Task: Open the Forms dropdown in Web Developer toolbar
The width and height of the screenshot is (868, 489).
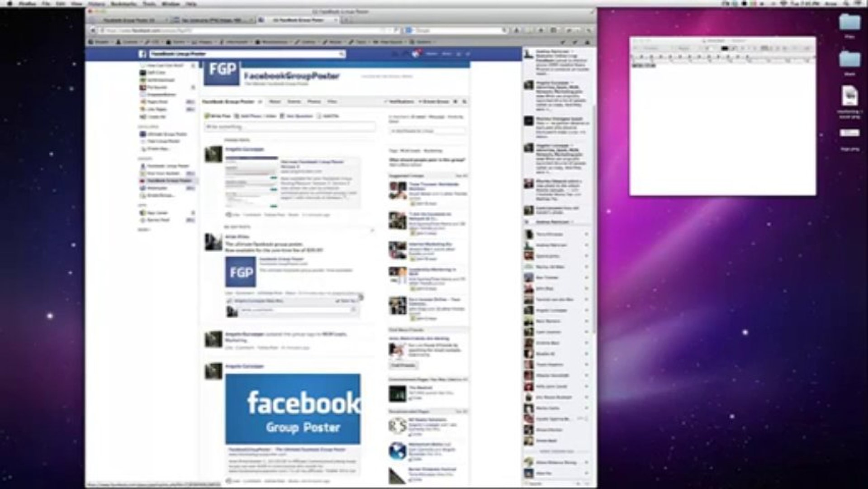Action: (x=177, y=42)
